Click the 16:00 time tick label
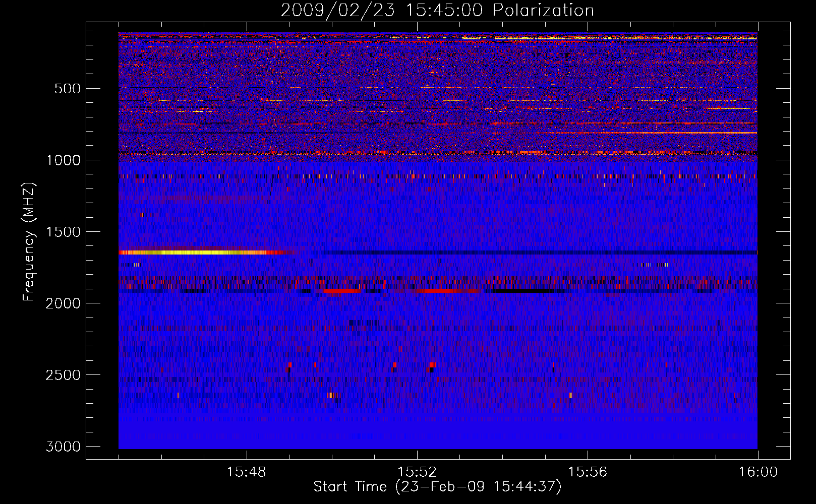The image size is (816, 504). tap(758, 472)
